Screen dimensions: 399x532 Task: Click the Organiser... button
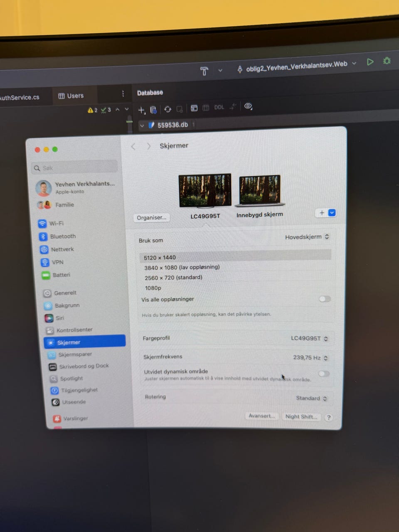(x=151, y=217)
